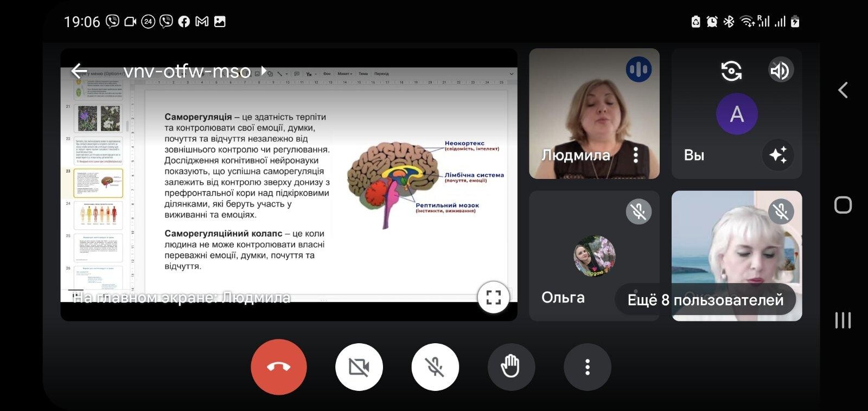Viewport: 868px width, 411px height.
Task: Show the other 8 participants
Action: [705, 299]
